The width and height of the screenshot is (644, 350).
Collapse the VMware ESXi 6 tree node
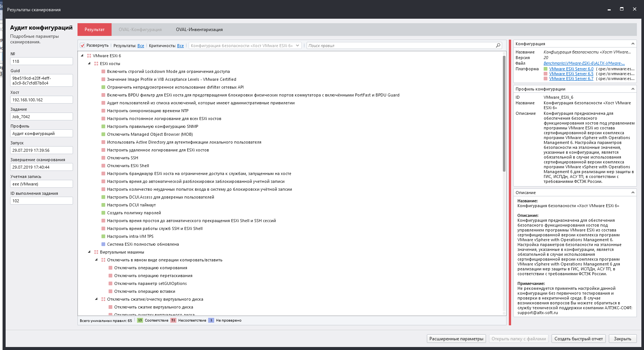82,56
